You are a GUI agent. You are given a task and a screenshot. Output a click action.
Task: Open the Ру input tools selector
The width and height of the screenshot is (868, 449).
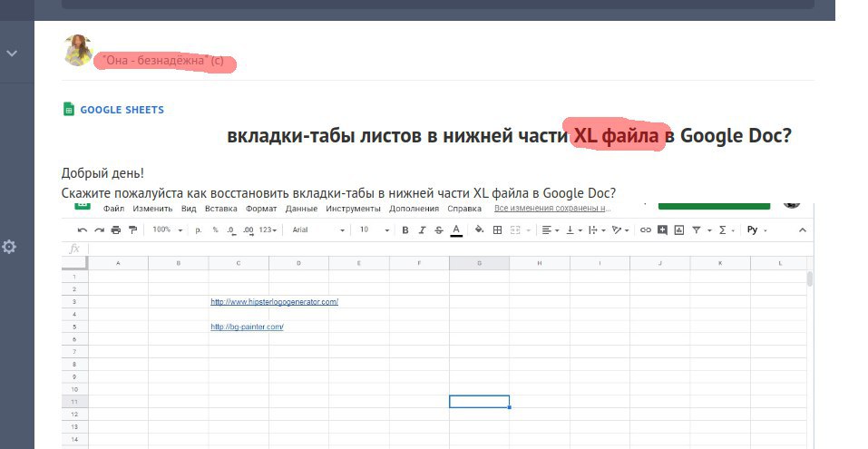coord(756,229)
